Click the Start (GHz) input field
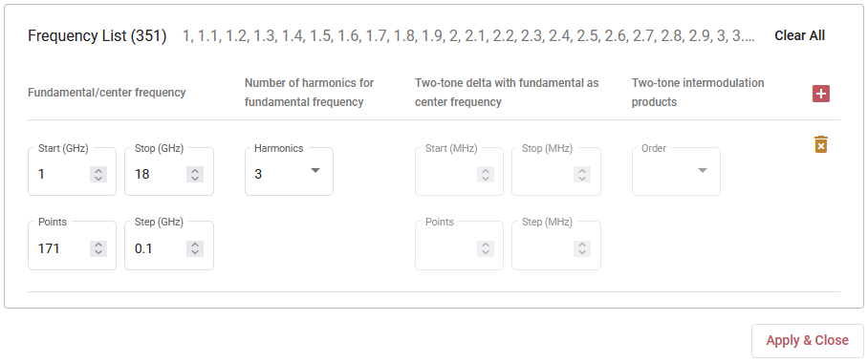This screenshot has height=363, width=868. 72,172
